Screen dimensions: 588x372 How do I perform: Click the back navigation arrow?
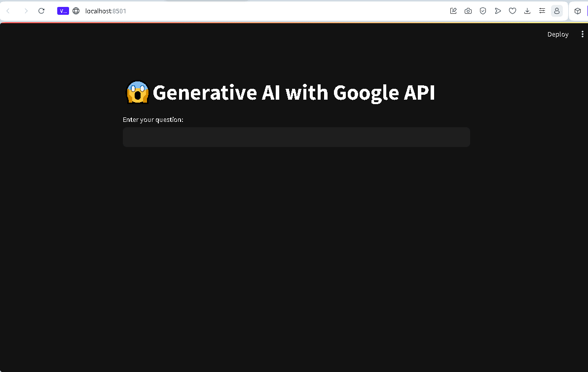pos(9,10)
